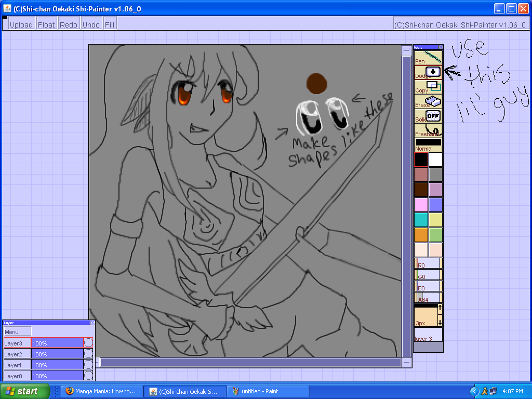Click Layer3 100% opacity bar
Screen dimensions: 532x399
pos(57,343)
